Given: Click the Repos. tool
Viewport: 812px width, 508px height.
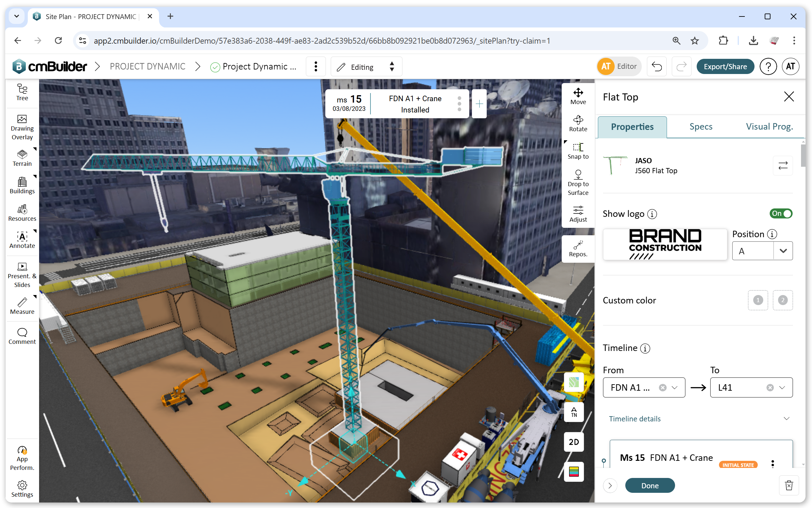Looking at the screenshot, I should coord(578,248).
